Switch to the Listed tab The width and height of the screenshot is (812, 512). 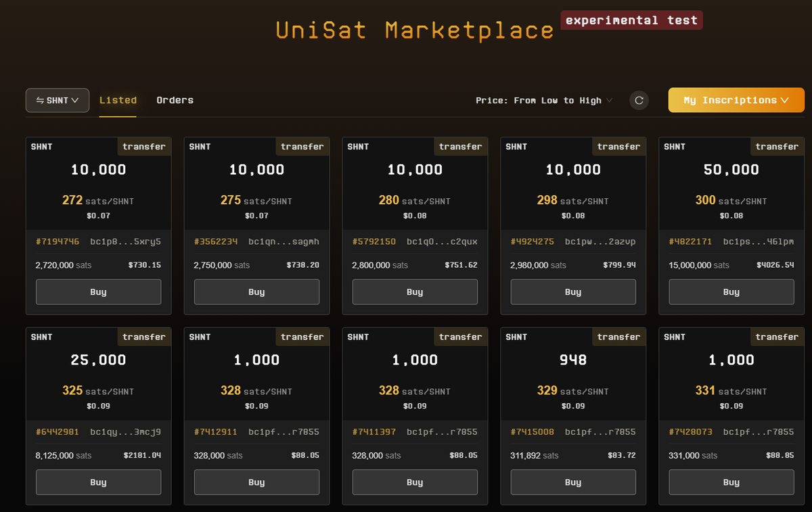pyautogui.click(x=118, y=100)
